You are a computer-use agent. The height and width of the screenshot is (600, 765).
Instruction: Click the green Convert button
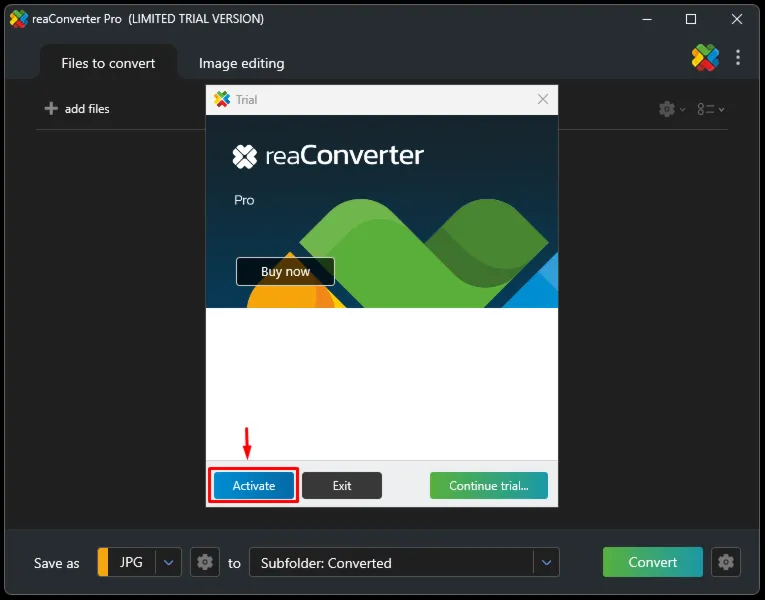point(652,562)
